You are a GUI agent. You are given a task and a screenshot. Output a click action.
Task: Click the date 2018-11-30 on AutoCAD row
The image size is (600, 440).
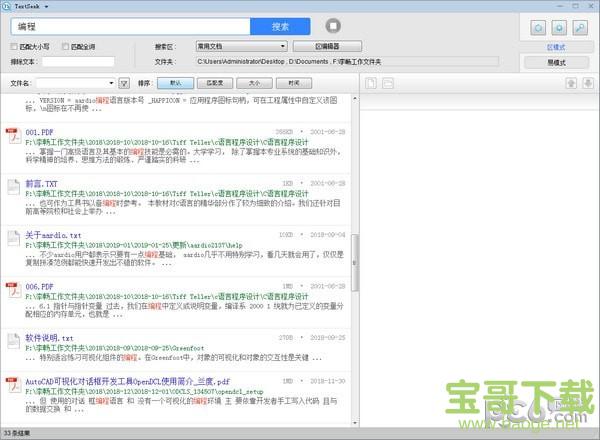(328, 381)
